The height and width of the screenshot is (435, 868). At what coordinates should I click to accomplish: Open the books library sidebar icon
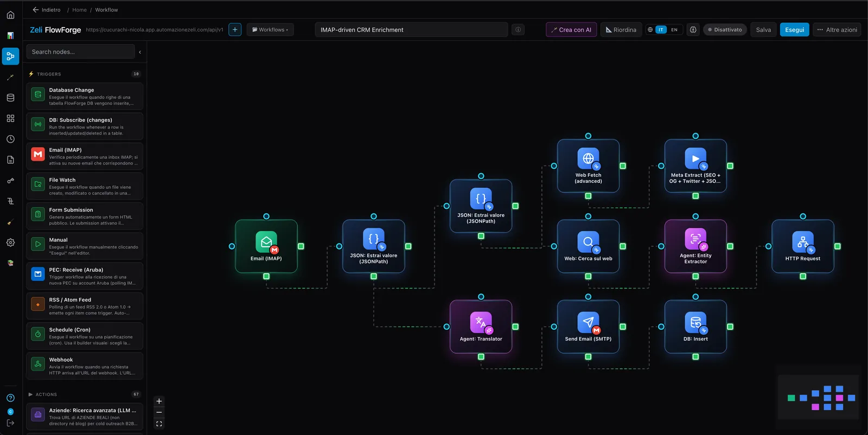(x=10, y=263)
